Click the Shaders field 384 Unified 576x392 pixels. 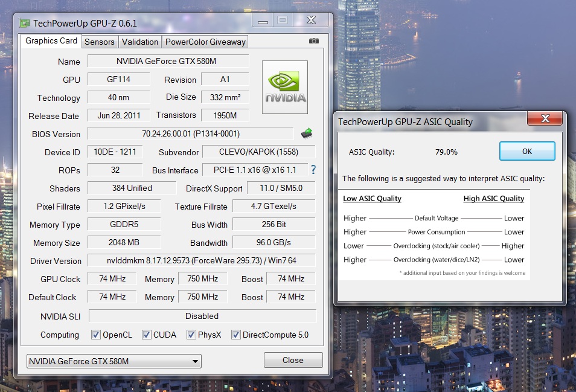point(132,188)
